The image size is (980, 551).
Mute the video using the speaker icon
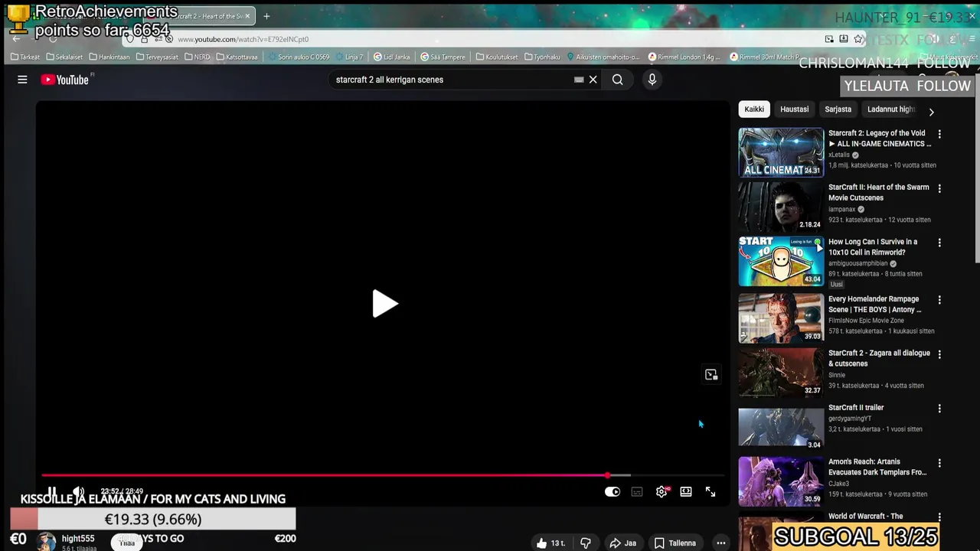(78, 492)
